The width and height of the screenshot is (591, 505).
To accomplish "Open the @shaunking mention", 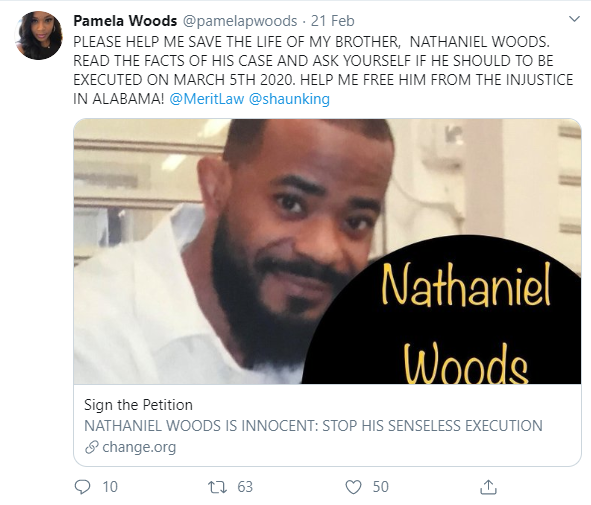I will (x=289, y=99).
